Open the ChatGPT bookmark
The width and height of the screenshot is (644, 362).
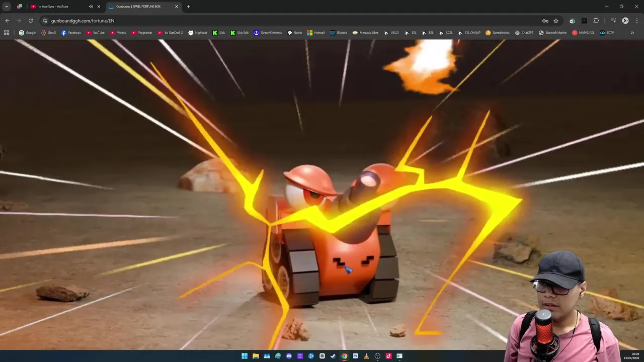tap(524, 33)
